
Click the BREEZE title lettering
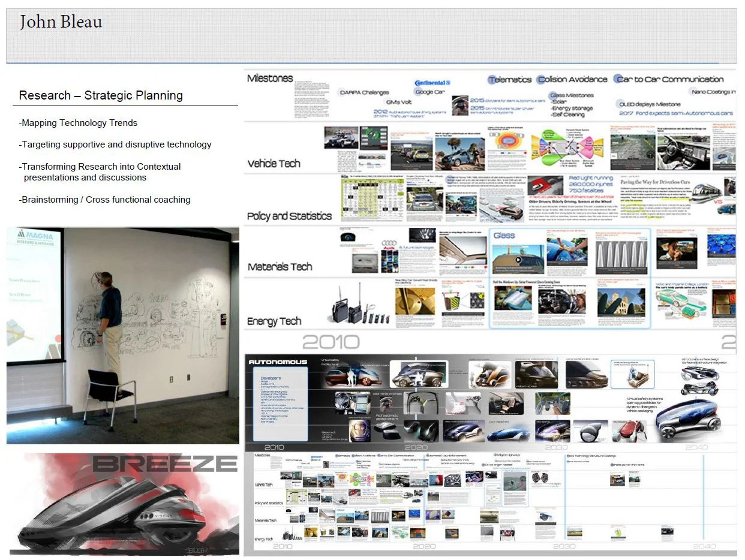pyautogui.click(x=165, y=463)
